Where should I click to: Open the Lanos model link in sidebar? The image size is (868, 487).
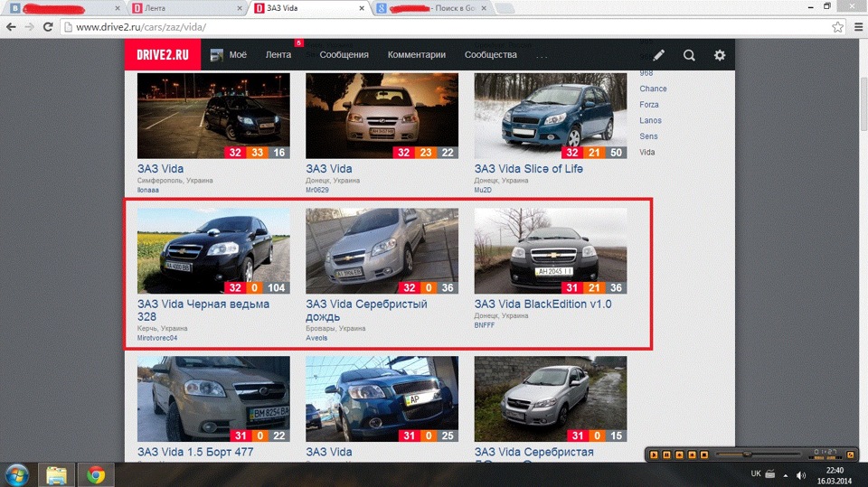click(650, 120)
